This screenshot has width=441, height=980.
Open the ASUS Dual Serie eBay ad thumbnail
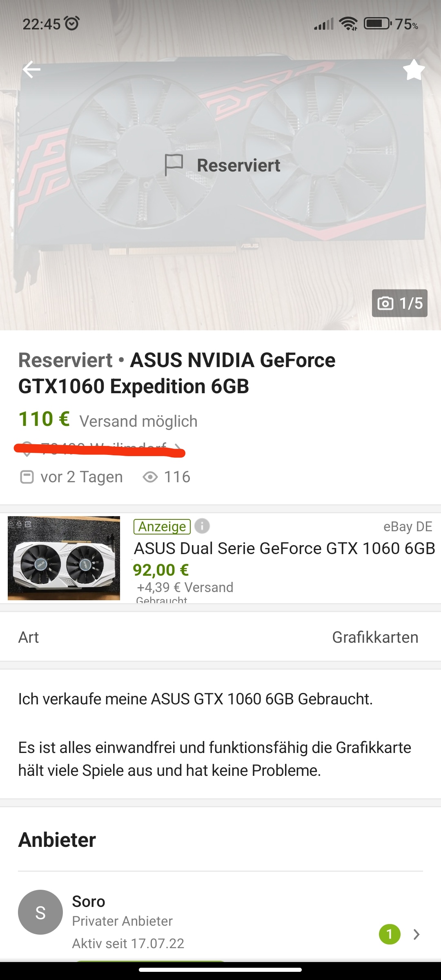click(64, 558)
